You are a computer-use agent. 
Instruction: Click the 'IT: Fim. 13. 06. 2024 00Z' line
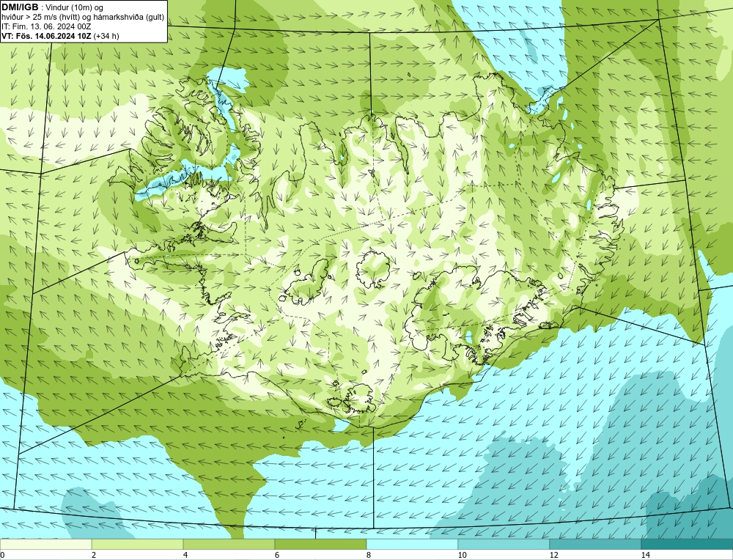pos(46,26)
